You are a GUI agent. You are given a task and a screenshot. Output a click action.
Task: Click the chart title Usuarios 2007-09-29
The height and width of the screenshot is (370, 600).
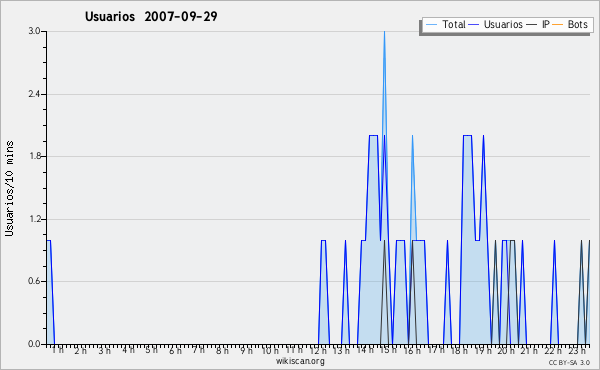pos(151,16)
